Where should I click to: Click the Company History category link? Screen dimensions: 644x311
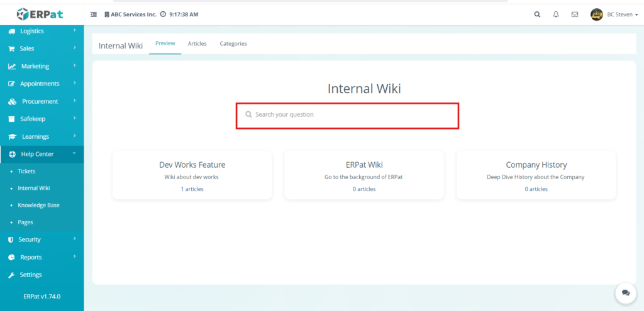click(536, 165)
